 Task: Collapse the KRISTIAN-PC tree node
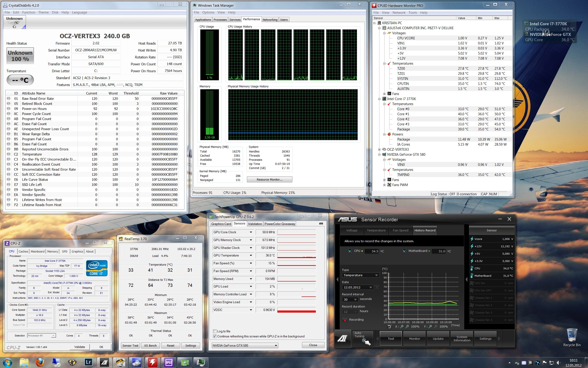(x=374, y=23)
